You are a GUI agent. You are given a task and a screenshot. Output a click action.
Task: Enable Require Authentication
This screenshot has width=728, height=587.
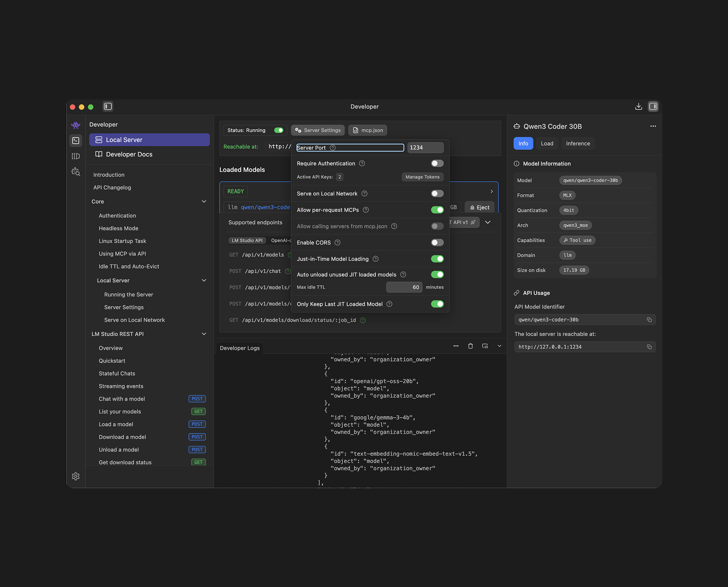(x=437, y=163)
